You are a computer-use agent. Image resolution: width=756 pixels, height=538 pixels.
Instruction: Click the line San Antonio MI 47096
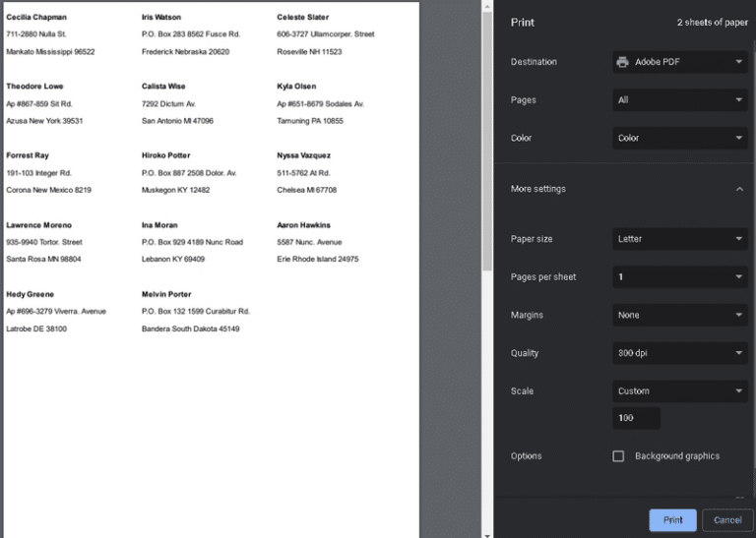pyautogui.click(x=177, y=121)
